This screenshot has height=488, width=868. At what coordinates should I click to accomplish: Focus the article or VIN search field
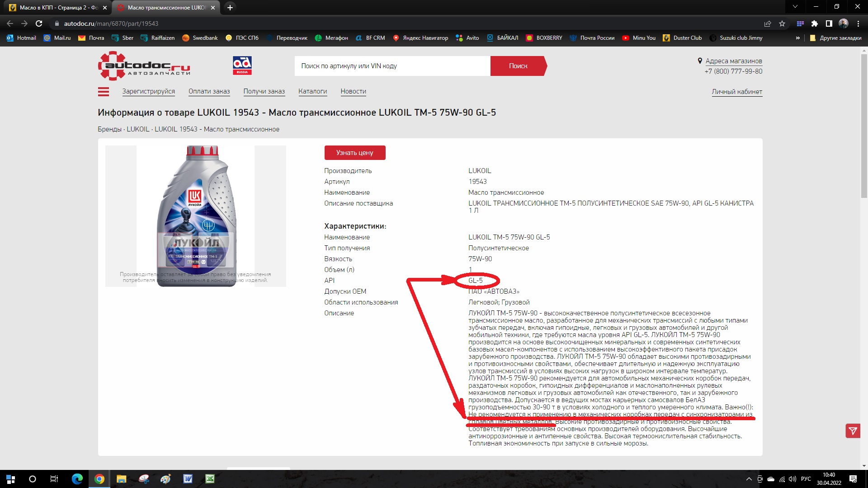pyautogui.click(x=392, y=66)
